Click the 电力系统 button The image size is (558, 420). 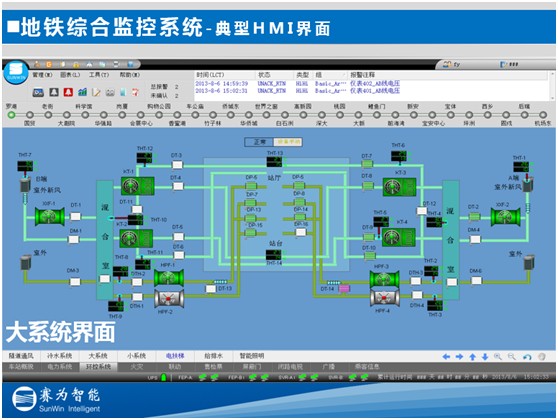click(x=59, y=367)
